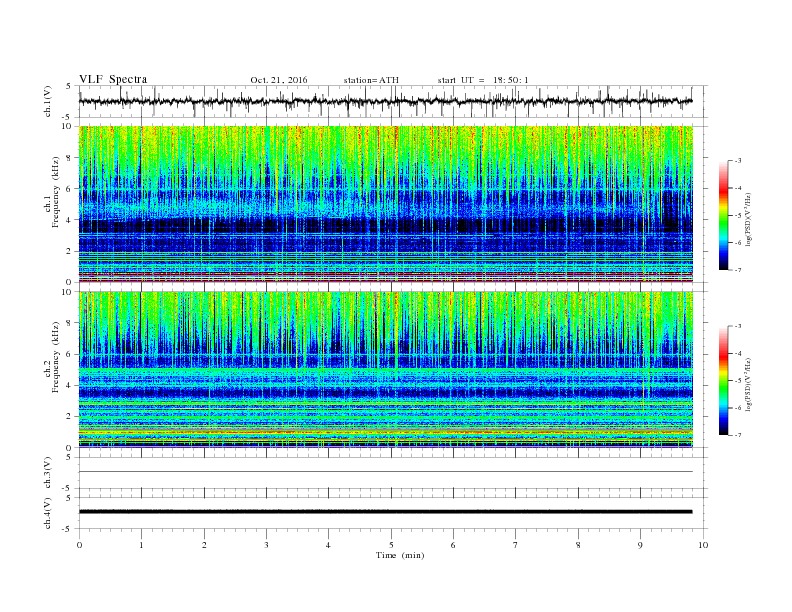
Task: Click the ch.1 voltage waveform trace
Action: tap(386, 101)
